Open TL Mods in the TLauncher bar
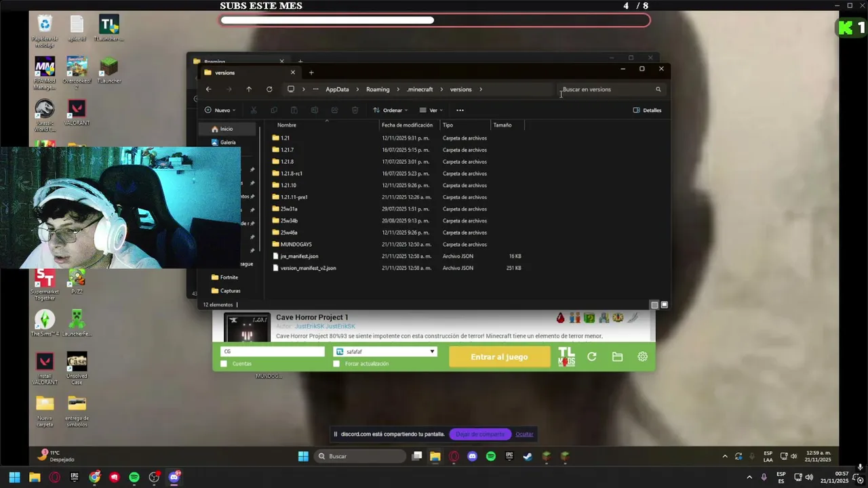The height and width of the screenshot is (488, 868). [x=566, y=357]
